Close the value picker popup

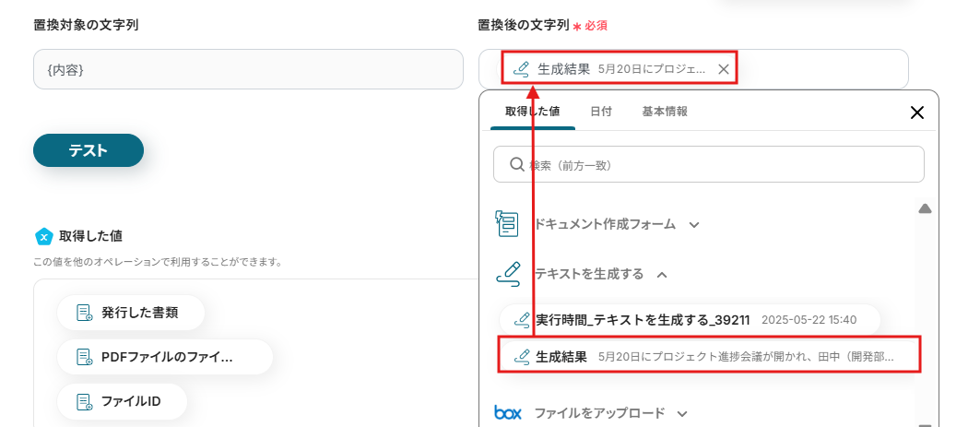916,113
